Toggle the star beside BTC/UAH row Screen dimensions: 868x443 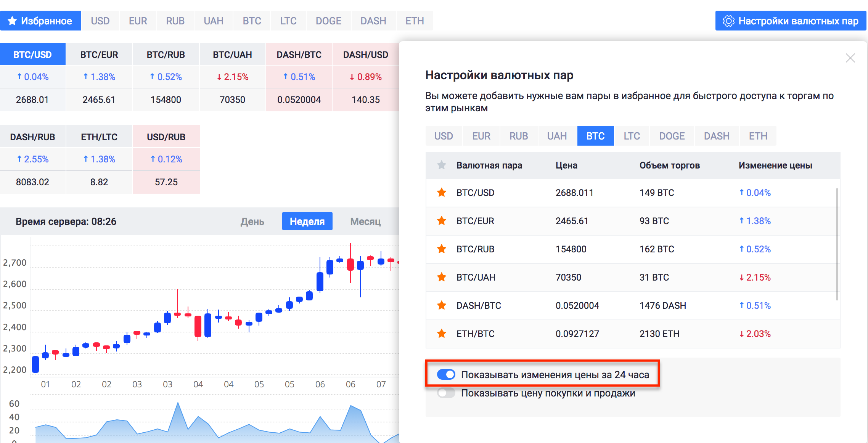pos(442,277)
